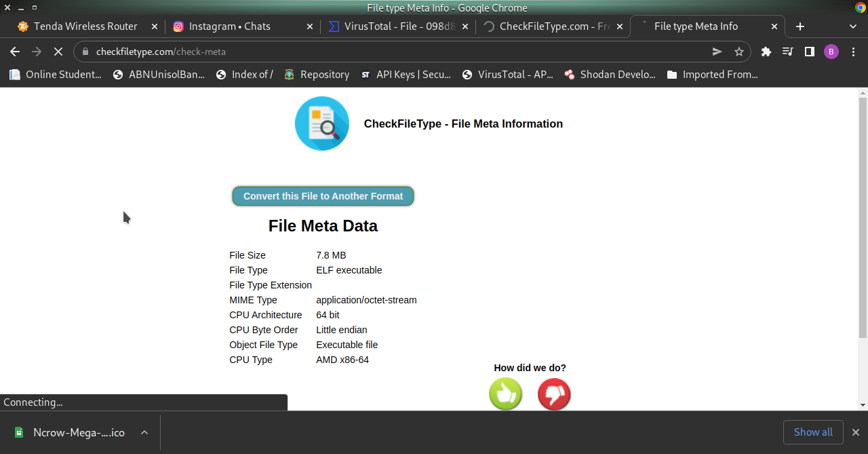Toggle the browser side panel
The height and width of the screenshot is (454, 868).
point(809,52)
